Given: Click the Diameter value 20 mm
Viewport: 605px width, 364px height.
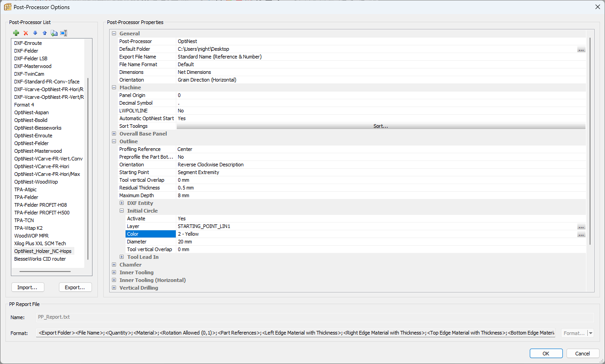Looking at the screenshot, I should click(185, 242).
